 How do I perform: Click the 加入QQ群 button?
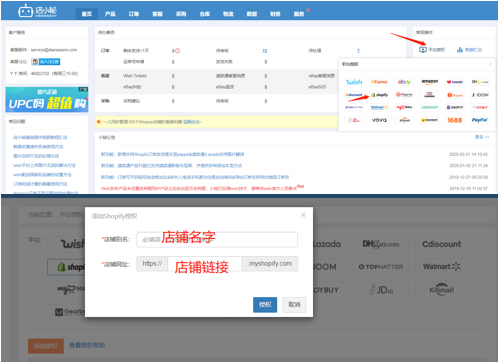tap(46, 62)
